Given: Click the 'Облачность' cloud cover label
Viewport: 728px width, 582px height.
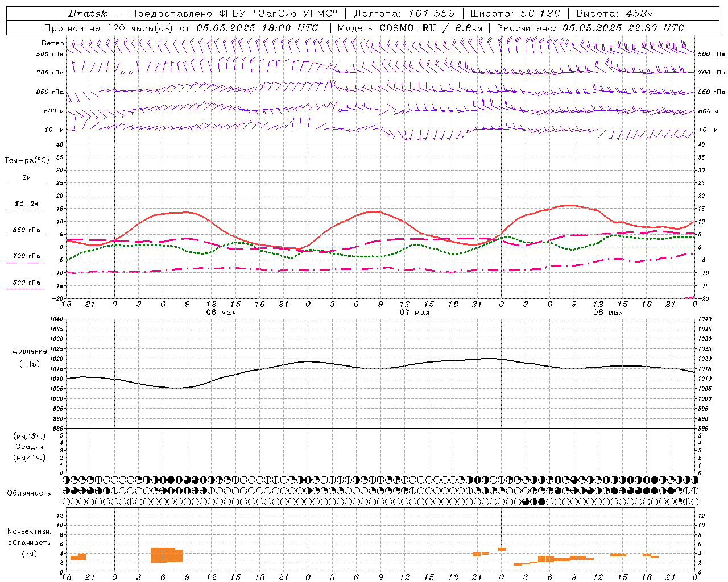Looking at the screenshot, I should coord(29,493).
